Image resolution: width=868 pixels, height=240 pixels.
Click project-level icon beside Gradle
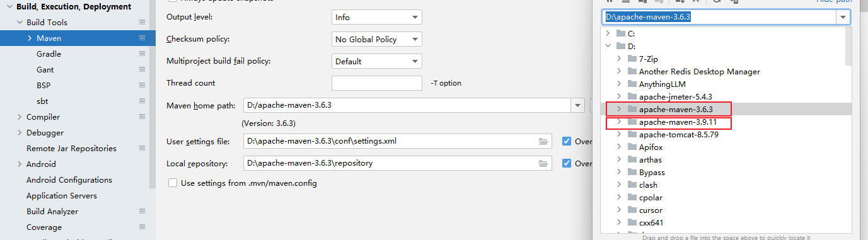[142, 54]
